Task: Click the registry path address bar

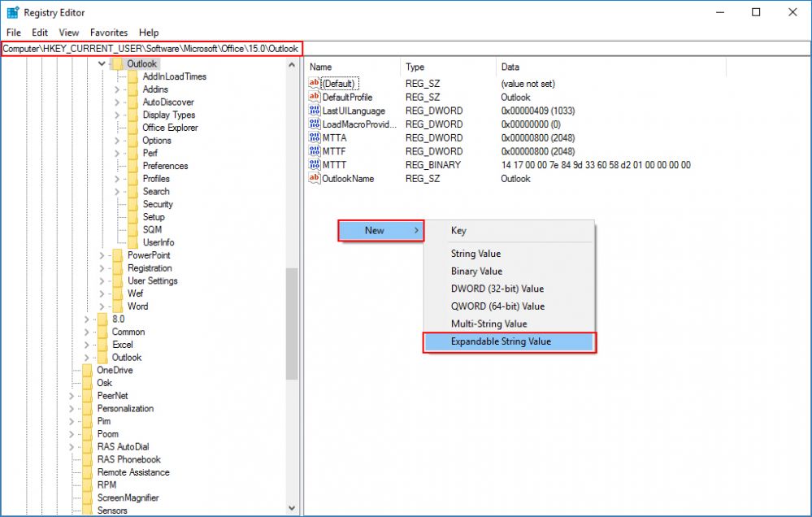Action: point(406,49)
